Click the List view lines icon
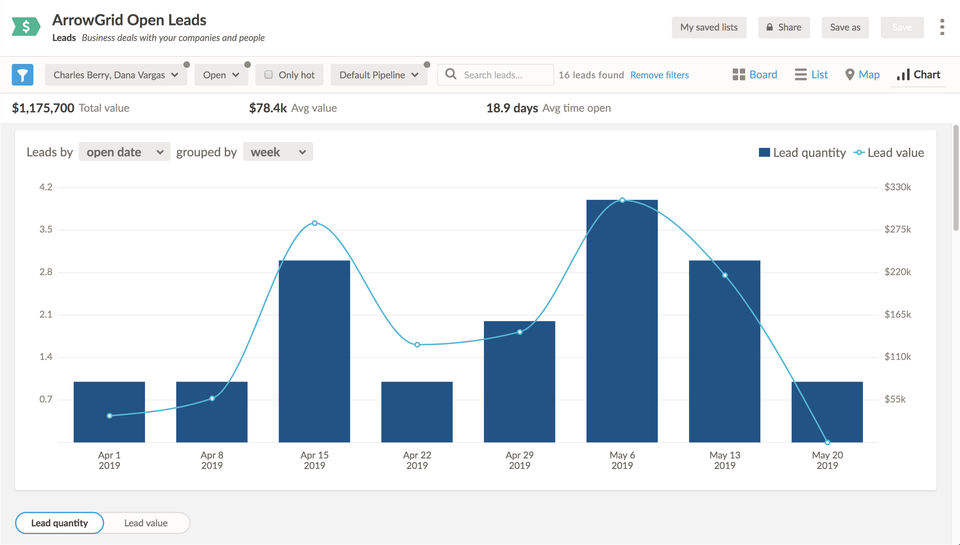The image size is (960, 545). pos(801,75)
